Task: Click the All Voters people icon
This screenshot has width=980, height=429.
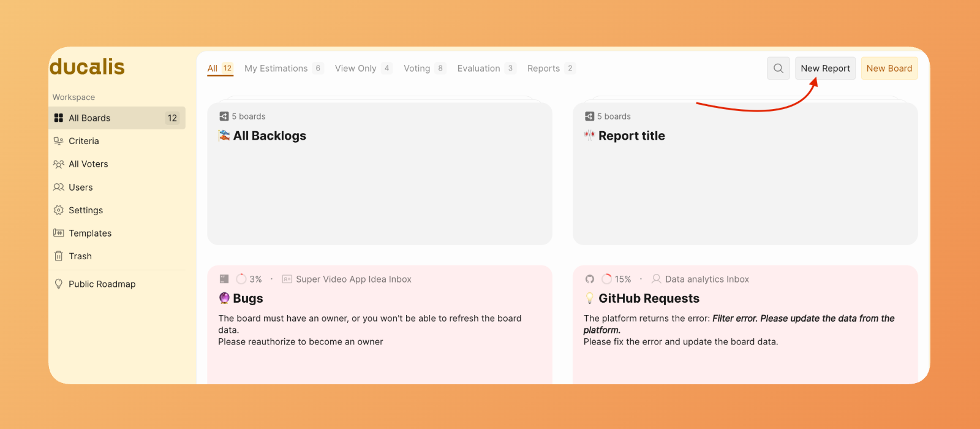Action: 59,164
